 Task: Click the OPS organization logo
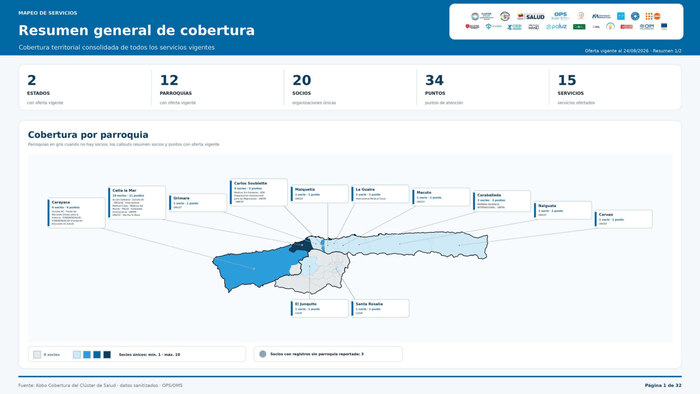point(560,16)
